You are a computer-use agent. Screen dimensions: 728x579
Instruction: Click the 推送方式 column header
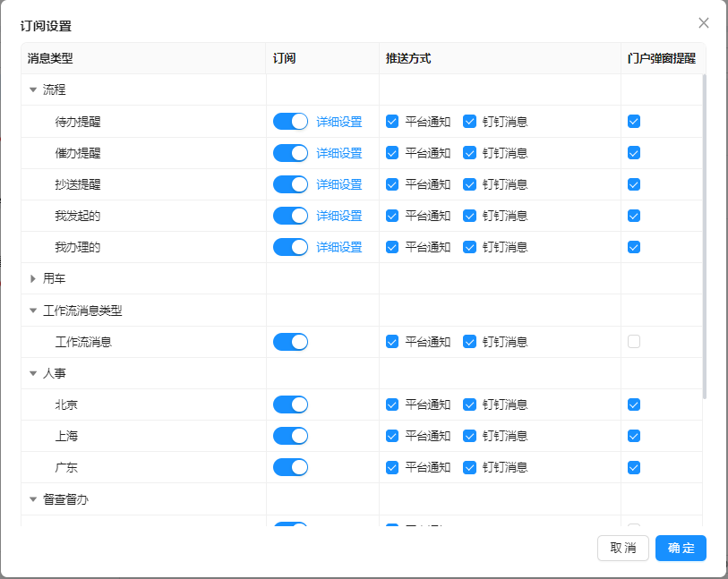[408, 58]
